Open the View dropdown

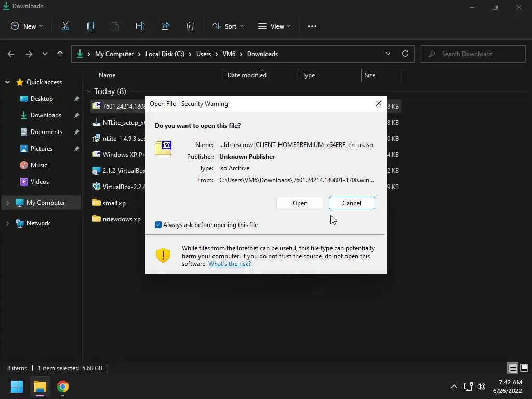click(274, 26)
